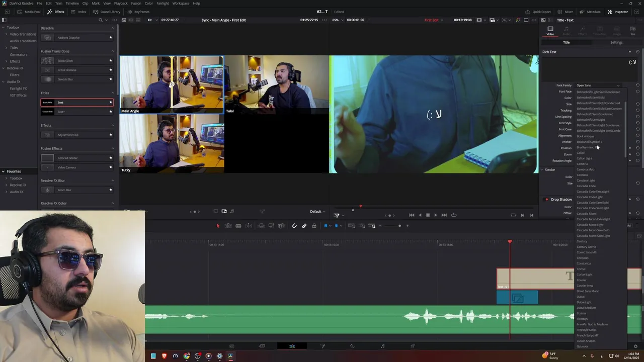Click the effects search magnifier icon
This screenshot has height=362, width=644.
coord(101,20)
